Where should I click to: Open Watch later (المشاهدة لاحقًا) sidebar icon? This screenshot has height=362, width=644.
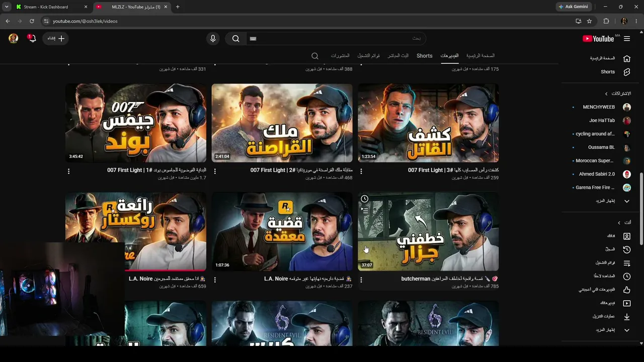[x=627, y=277]
